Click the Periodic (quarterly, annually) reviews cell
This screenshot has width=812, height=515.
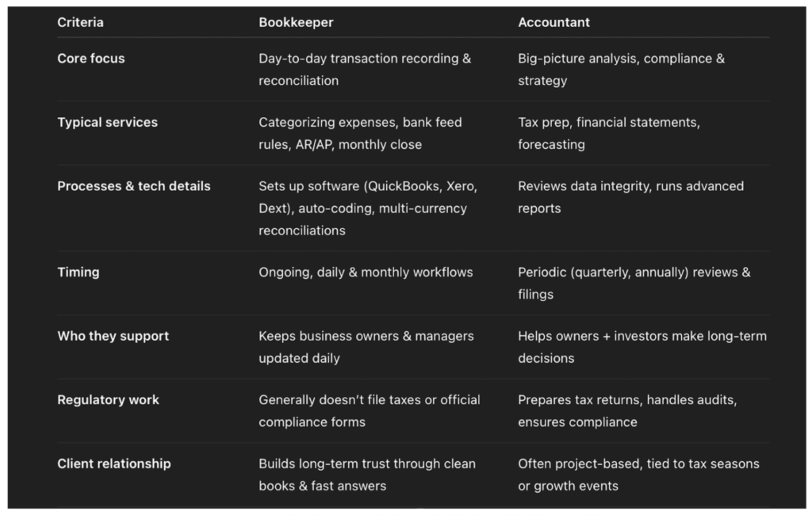pos(634,283)
